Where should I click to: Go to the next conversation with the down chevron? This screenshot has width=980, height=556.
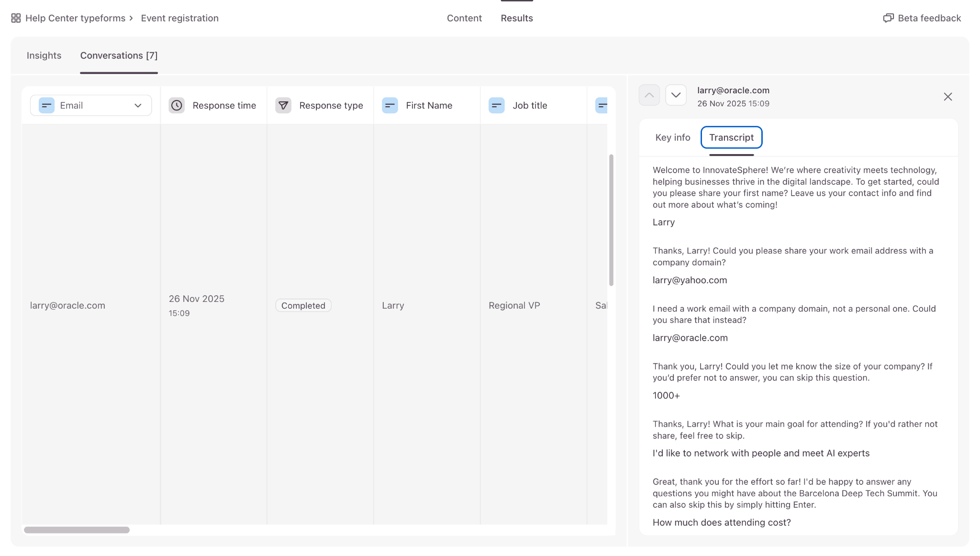(676, 95)
